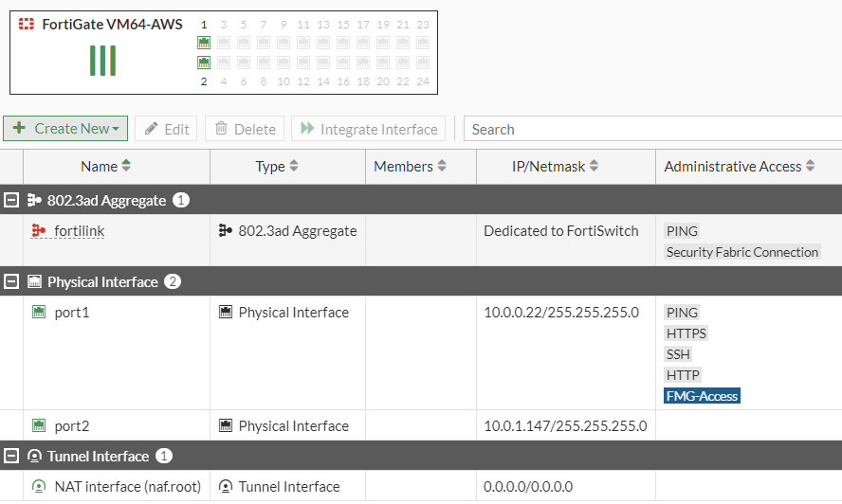The image size is (842, 504).
Task: Click port2 IP 10.0.1.147/255.255.255.0
Action: 565,426
